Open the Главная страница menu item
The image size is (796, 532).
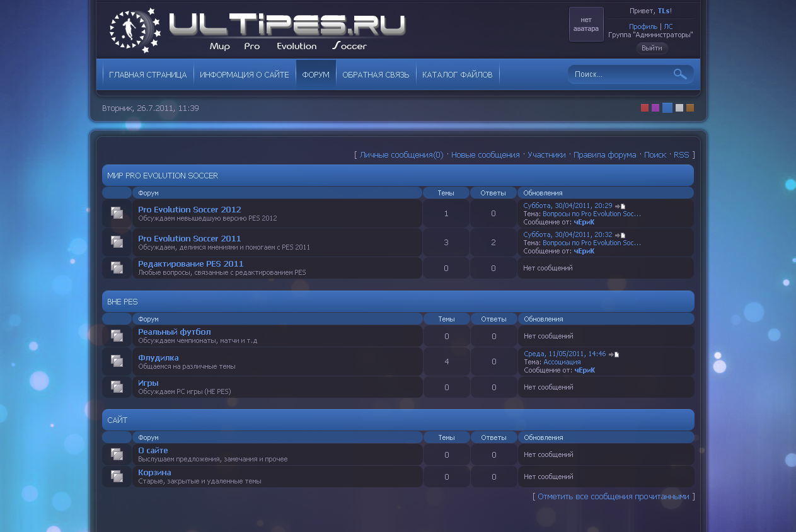147,74
